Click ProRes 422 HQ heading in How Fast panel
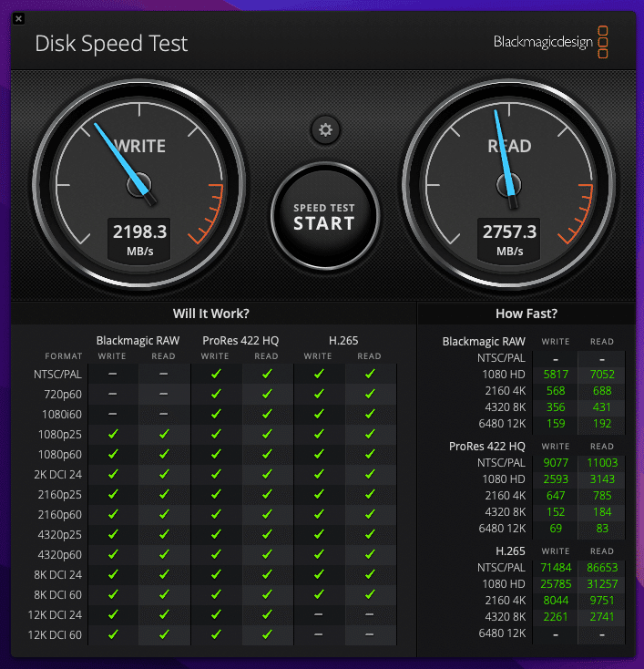The height and width of the screenshot is (669, 644). point(487,447)
